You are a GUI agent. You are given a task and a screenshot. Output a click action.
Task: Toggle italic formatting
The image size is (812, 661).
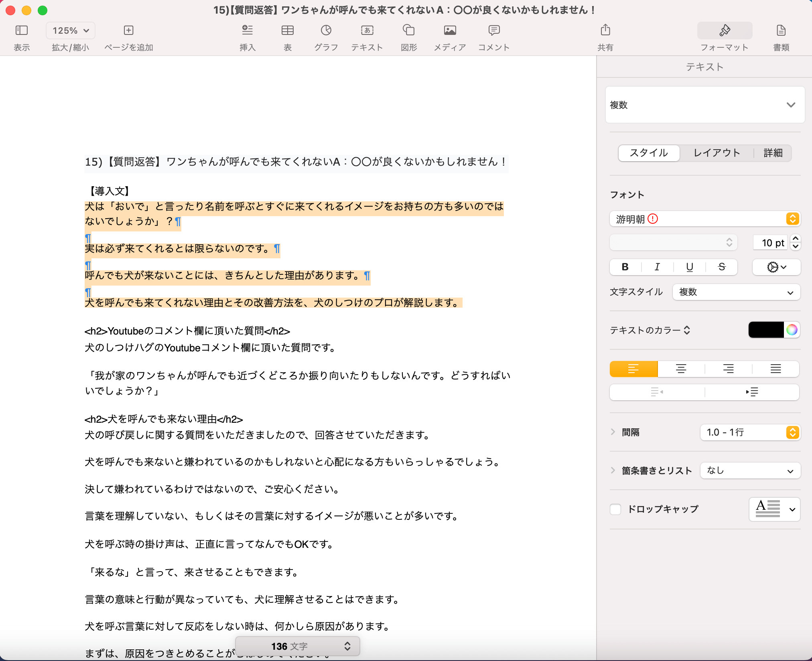[657, 267]
